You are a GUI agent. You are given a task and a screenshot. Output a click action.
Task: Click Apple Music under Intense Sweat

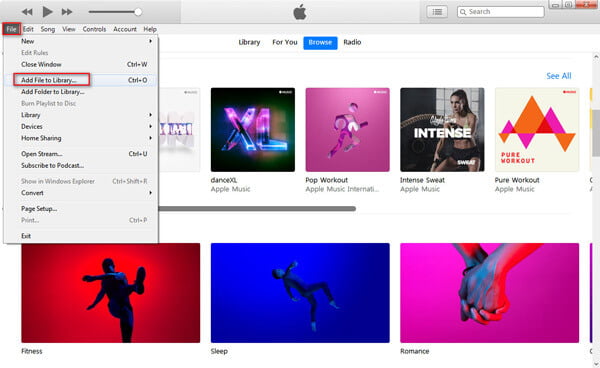[x=420, y=189]
